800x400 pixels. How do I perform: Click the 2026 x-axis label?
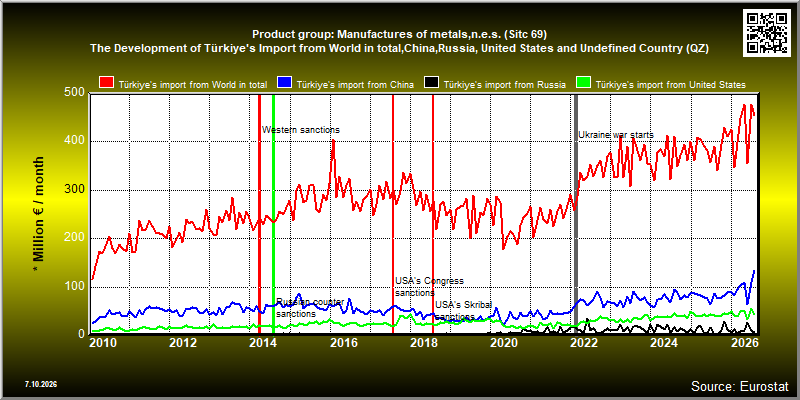744,342
